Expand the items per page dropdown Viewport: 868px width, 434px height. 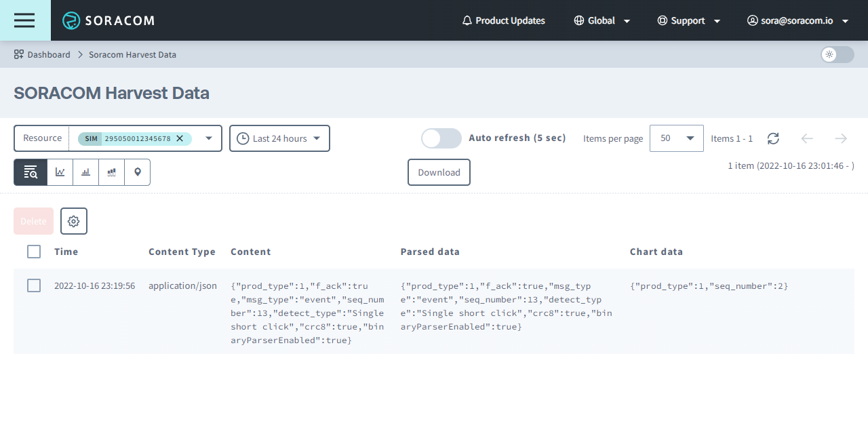tap(676, 138)
